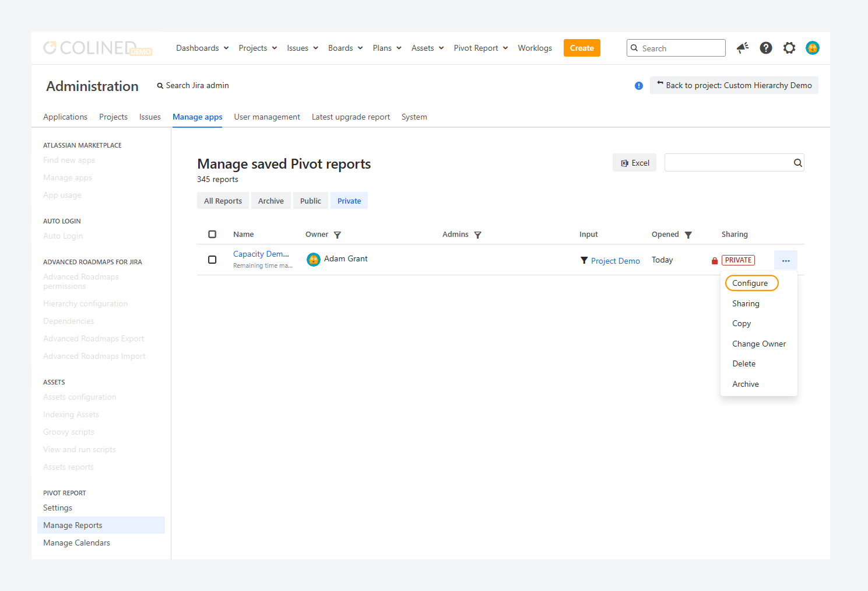
Task: Open the Worklogs link
Action: tap(535, 48)
